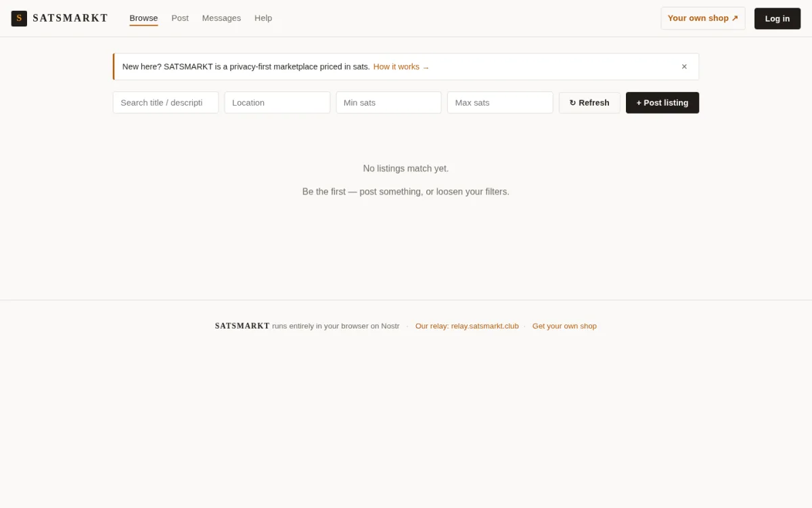This screenshot has width=812, height=508.
Task: Focus the Search title / description field
Action: [166, 102]
